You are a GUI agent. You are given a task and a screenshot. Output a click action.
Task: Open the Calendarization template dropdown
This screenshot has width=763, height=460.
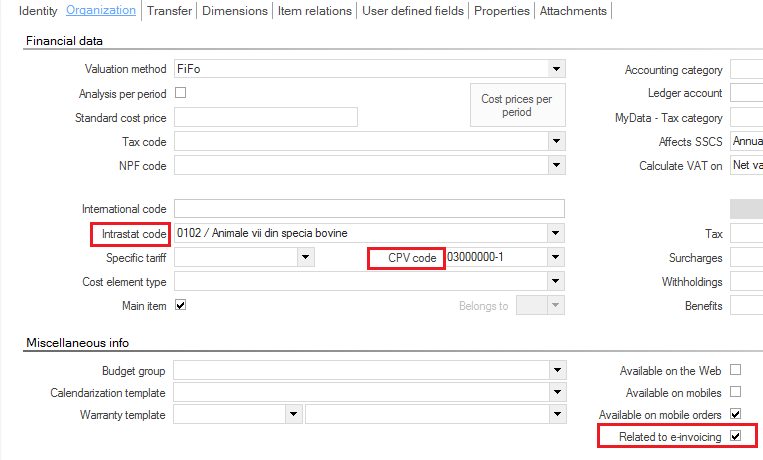(x=557, y=392)
